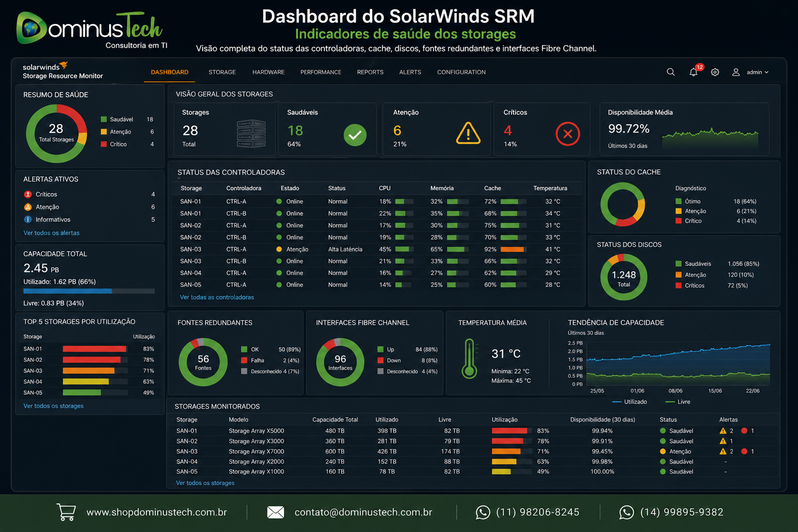Click SAN-01 83% utilization bar in Top 5
The image size is (798, 532).
tap(95, 349)
